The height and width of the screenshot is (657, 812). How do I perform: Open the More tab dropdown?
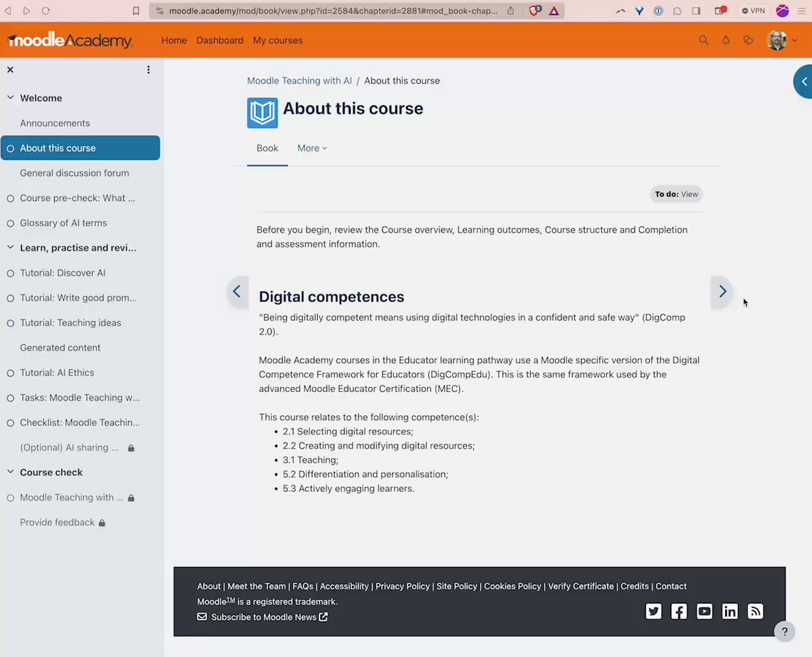(312, 149)
